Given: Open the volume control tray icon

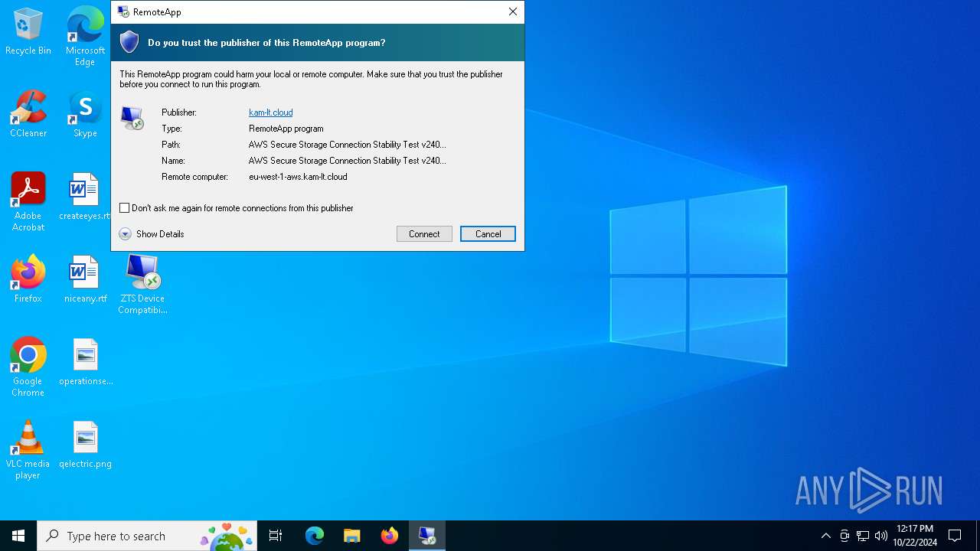Looking at the screenshot, I should (x=881, y=536).
